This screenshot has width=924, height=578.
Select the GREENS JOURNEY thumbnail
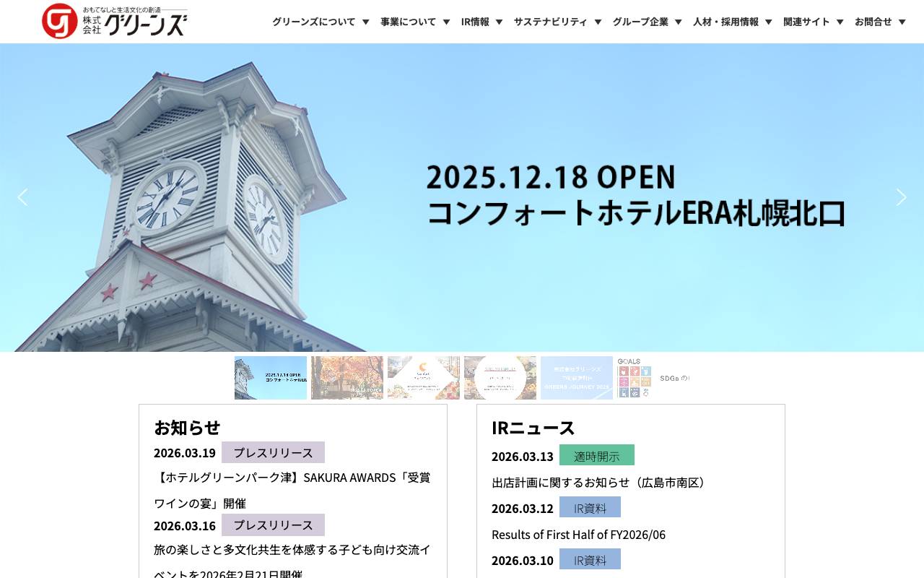point(576,377)
